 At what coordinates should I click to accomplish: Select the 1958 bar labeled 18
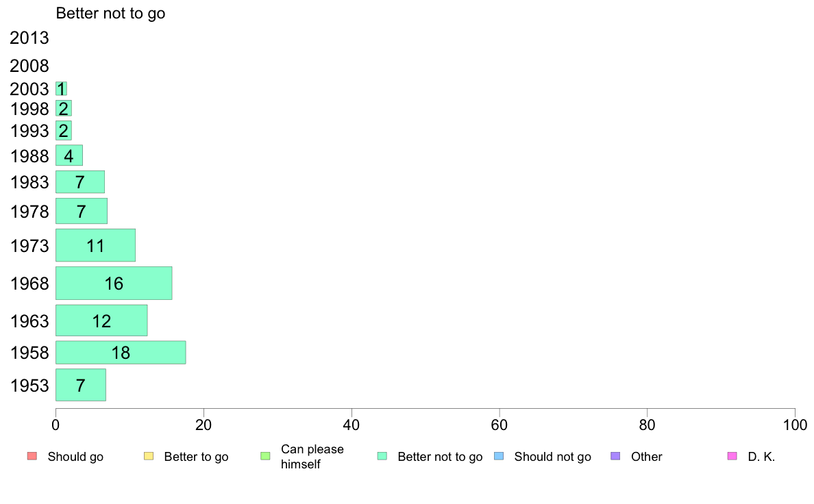(x=121, y=353)
